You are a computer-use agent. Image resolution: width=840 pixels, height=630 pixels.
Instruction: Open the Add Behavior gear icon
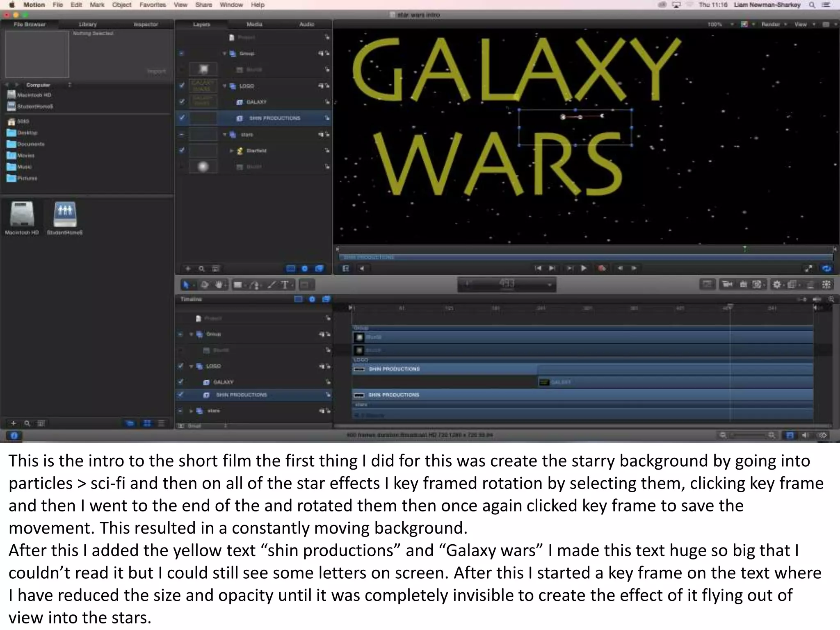pyautogui.click(x=776, y=284)
